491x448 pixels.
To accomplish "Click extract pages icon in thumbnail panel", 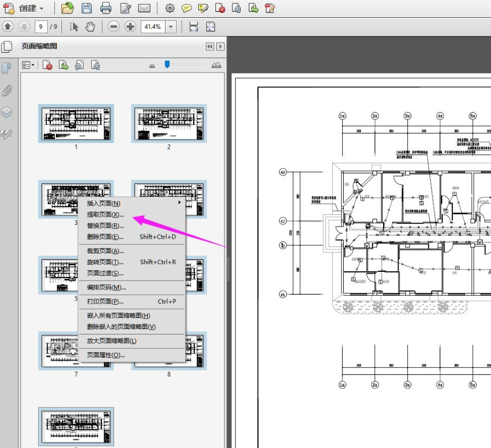I will click(x=64, y=65).
